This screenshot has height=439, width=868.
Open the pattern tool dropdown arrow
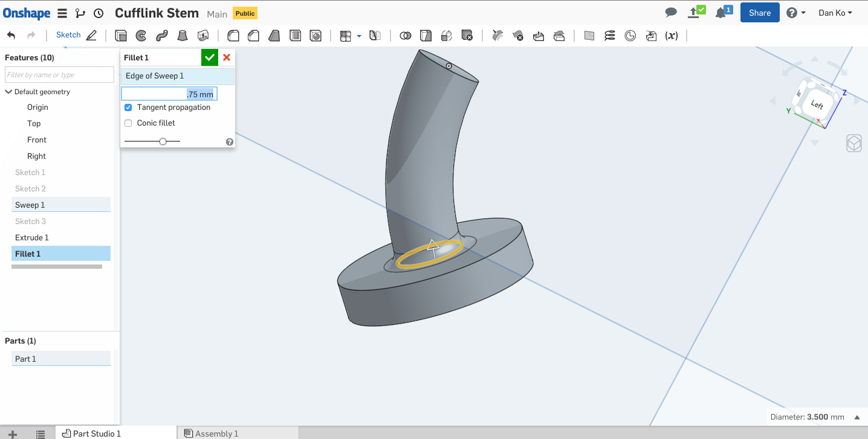pos(359,36)
